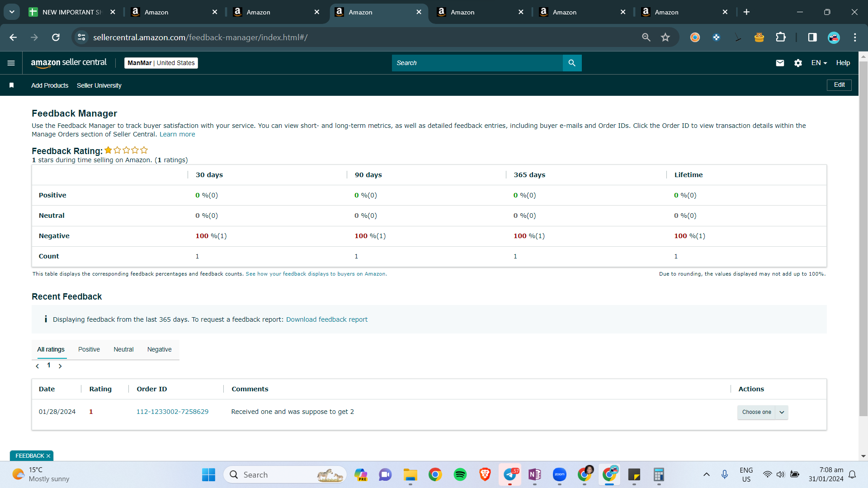This screenshot has width=868, height=488.
Task: Switch to the All ratings tab
Action: tap(51, 350)
